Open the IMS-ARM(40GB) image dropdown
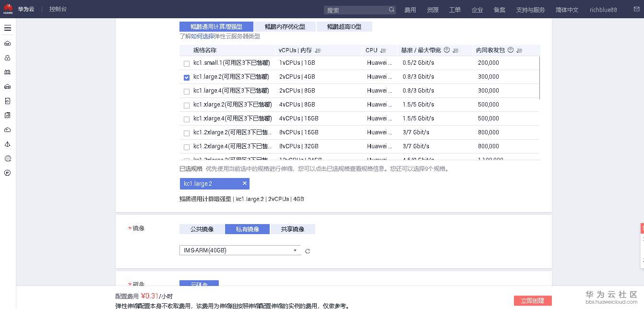 pos(295,250)
